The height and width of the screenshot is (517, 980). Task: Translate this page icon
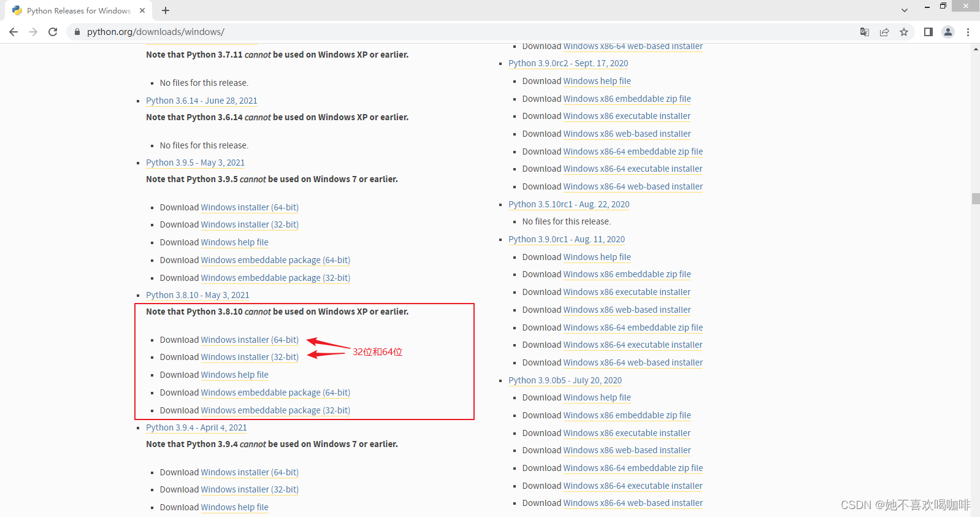click(865, 32)
